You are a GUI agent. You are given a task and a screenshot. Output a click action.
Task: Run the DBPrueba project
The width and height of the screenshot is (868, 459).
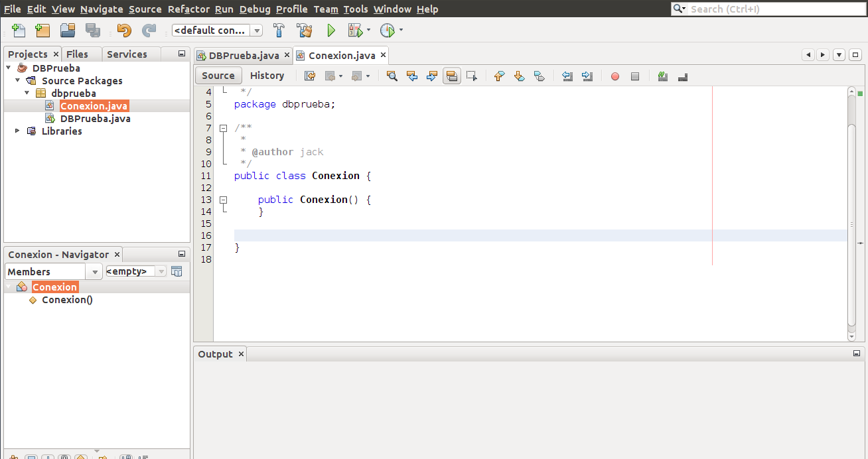(331, 30)
